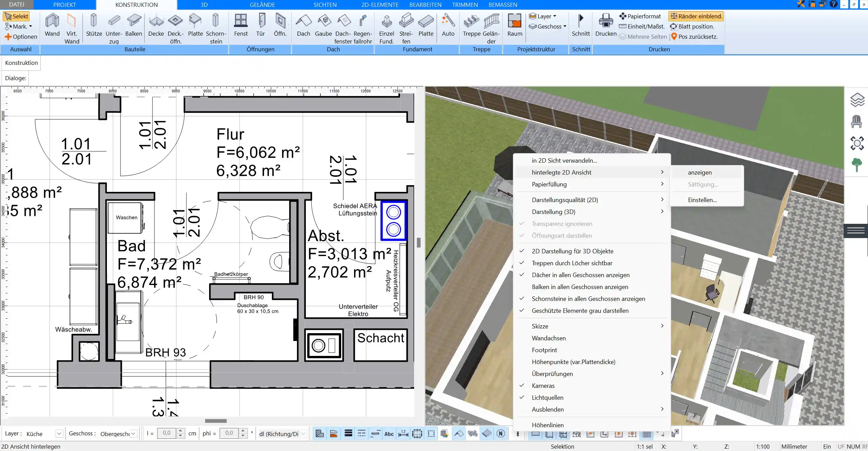Select the Geländer railing tool
The width and height of the screenshot is (868, 451).
pyautogui.click(x=491, y=29)
